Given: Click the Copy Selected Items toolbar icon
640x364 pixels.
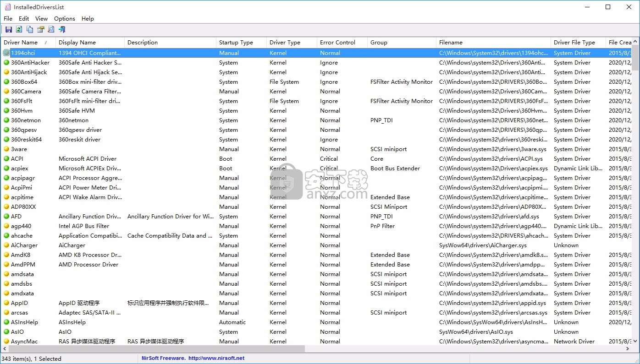Looking at the screenshot, I should [x=30, y=29].
